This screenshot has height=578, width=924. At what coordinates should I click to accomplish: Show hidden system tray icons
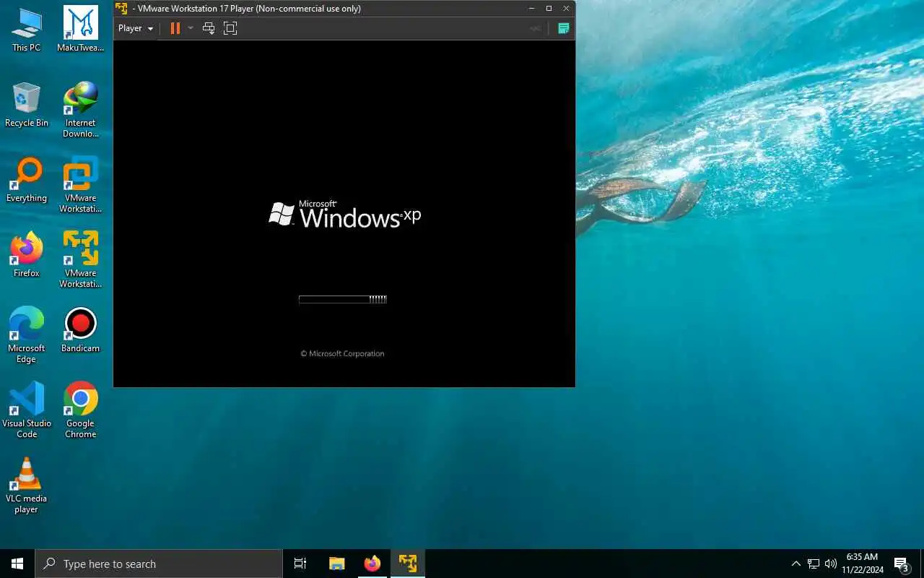(796, 564)
